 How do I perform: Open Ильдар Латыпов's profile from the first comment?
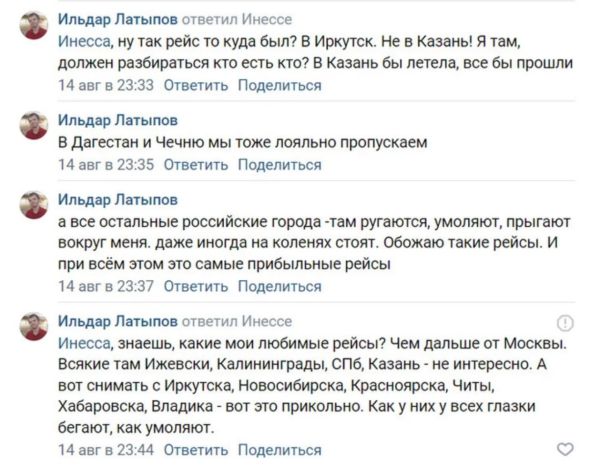click(x=118, y=20)
